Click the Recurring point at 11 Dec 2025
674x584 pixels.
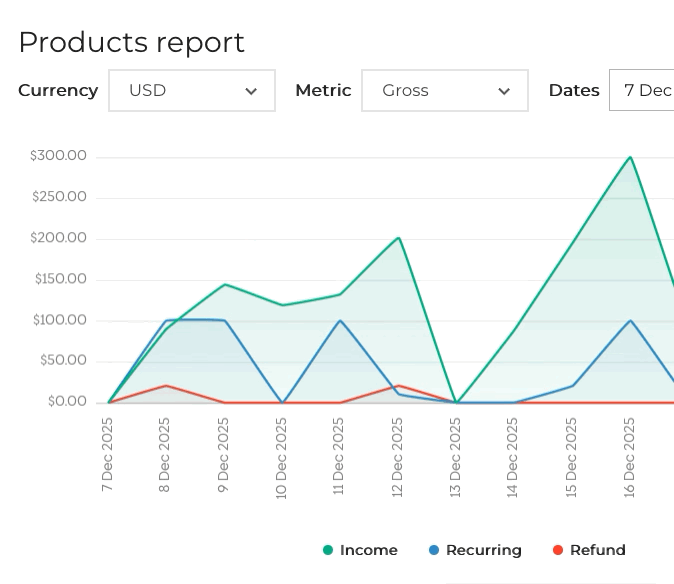tap(340, 321)
